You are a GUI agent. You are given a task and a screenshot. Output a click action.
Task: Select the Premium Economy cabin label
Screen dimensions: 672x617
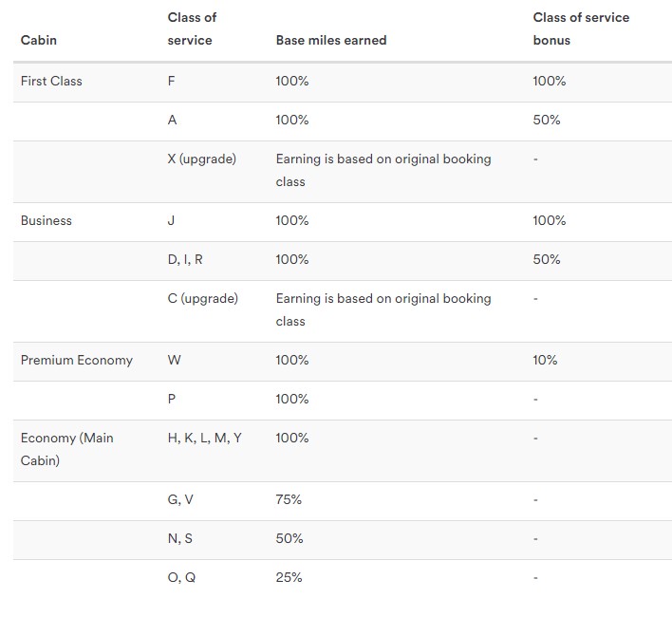point(77,360)
